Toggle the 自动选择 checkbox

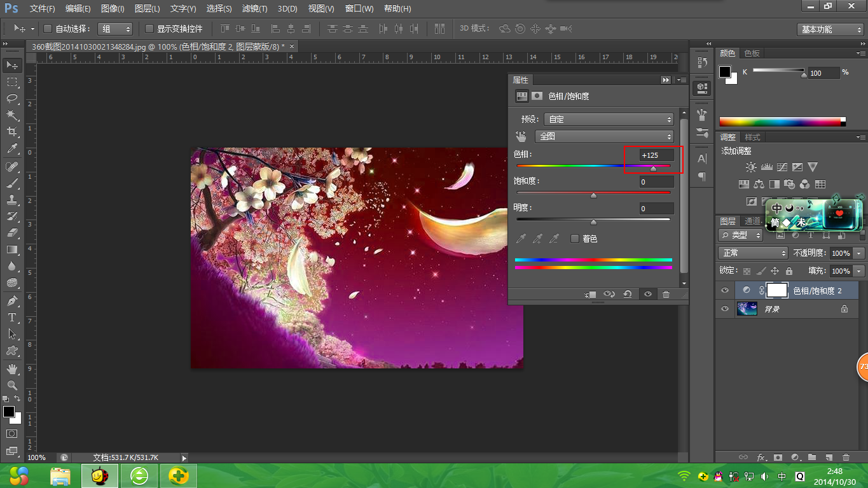(47, 29)
